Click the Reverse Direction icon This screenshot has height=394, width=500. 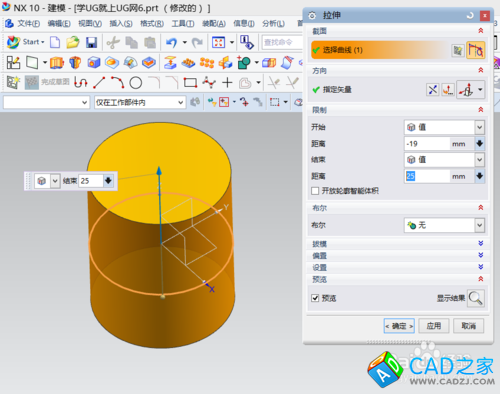pyautogui.click(x=432, y=89)
